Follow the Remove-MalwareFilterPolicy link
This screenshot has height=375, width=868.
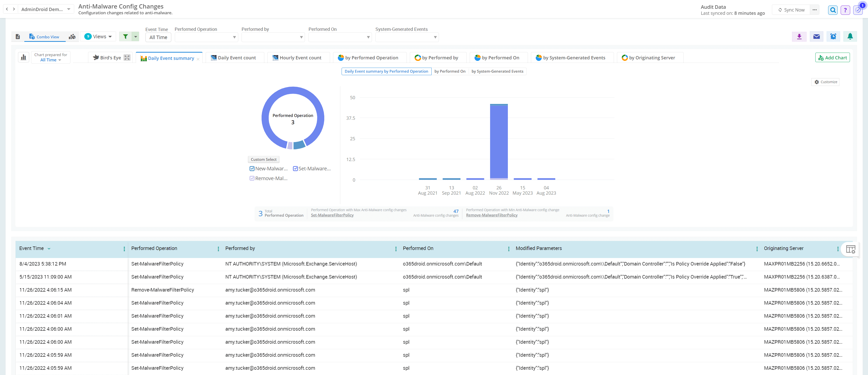click(x=492, y=215)
